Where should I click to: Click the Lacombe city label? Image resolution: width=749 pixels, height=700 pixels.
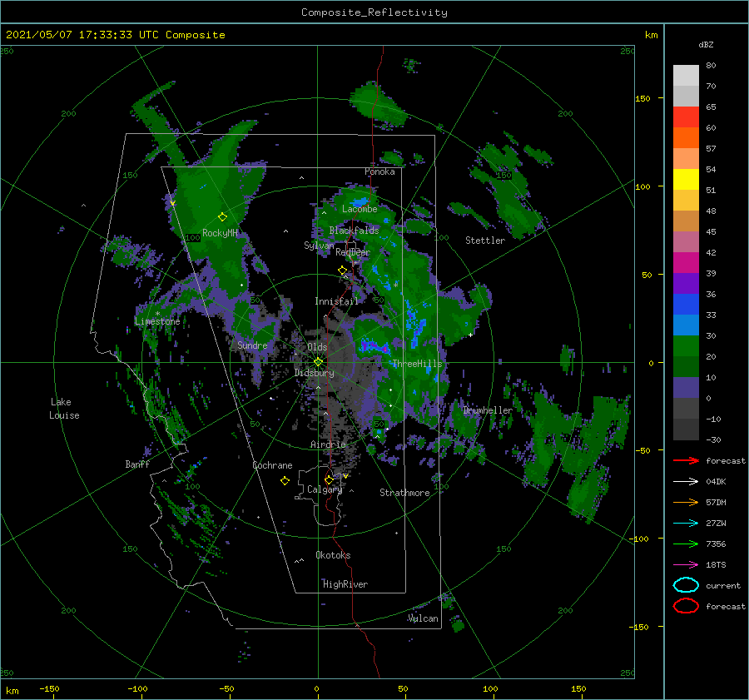click(360, 209)
